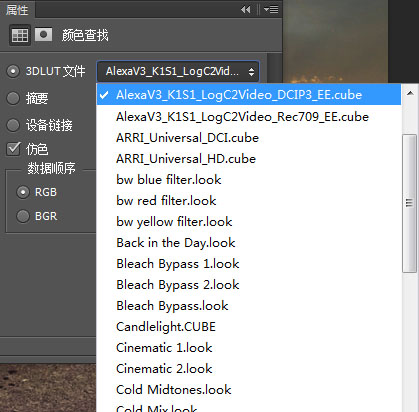Toggle the Dither (仿色) checkbox
Screen dimensions: 419x412
[13, 149]
